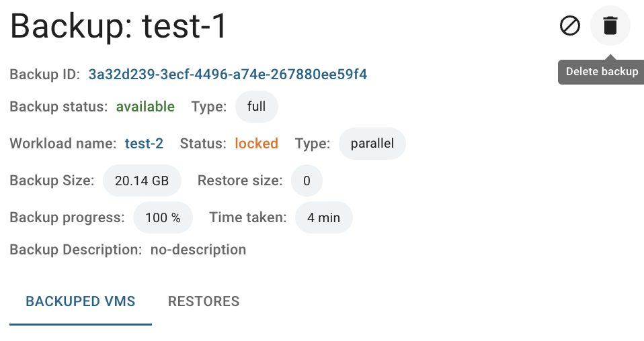Click the locked workload status text
Image resolution: width=644 pixels, height=341 pixels.
(x=256, y=143)
